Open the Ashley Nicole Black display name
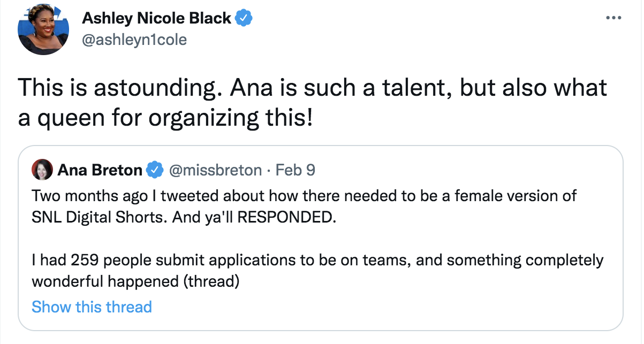 click(x=156, y=18)
